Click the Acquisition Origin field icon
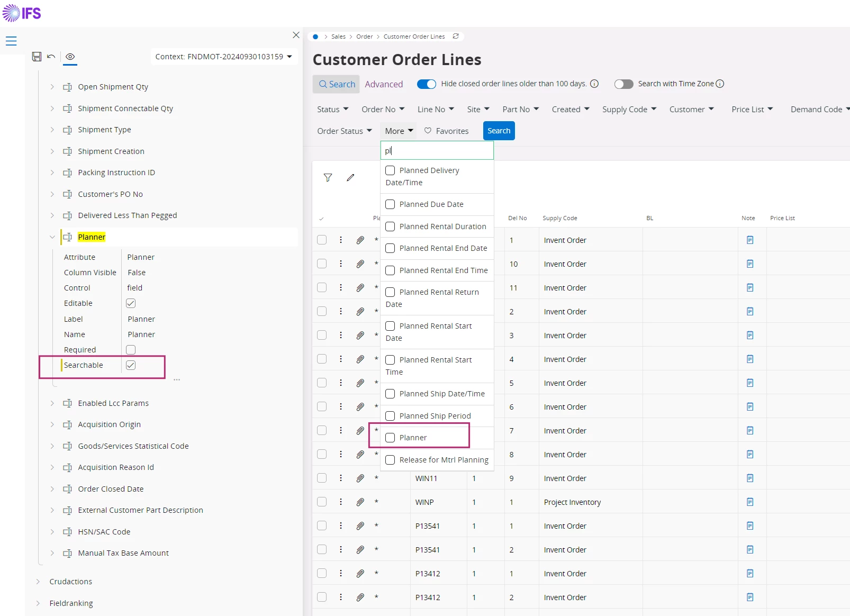 pos(67,424)
